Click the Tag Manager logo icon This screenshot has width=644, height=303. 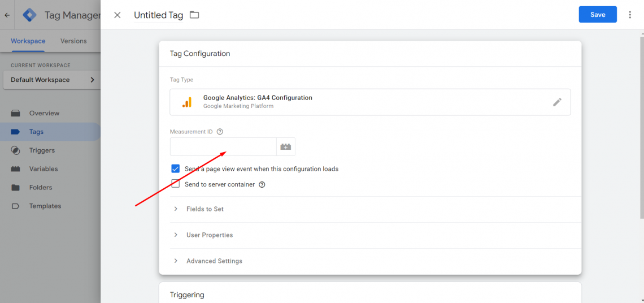coord(29,15)
